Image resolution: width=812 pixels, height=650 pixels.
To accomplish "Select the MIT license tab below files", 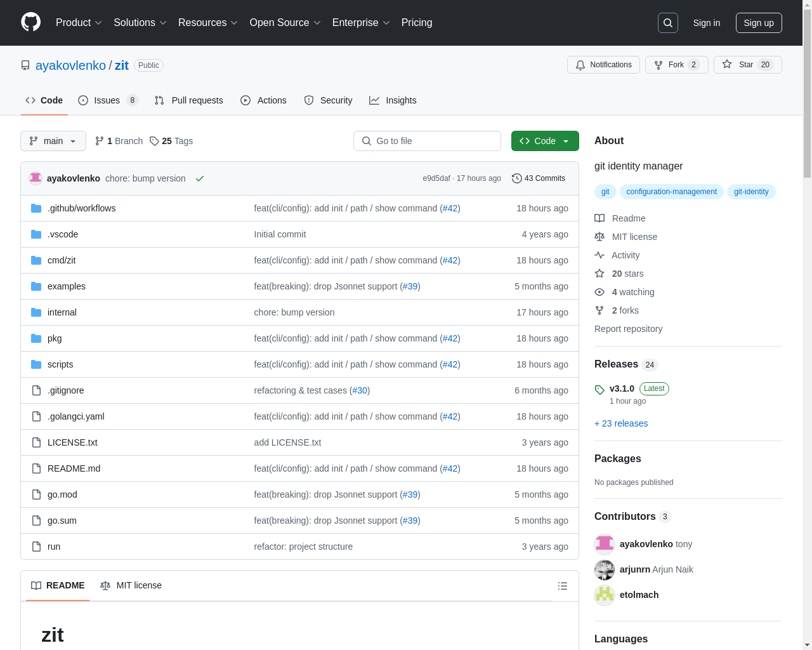I will click(x=131, y=585).
